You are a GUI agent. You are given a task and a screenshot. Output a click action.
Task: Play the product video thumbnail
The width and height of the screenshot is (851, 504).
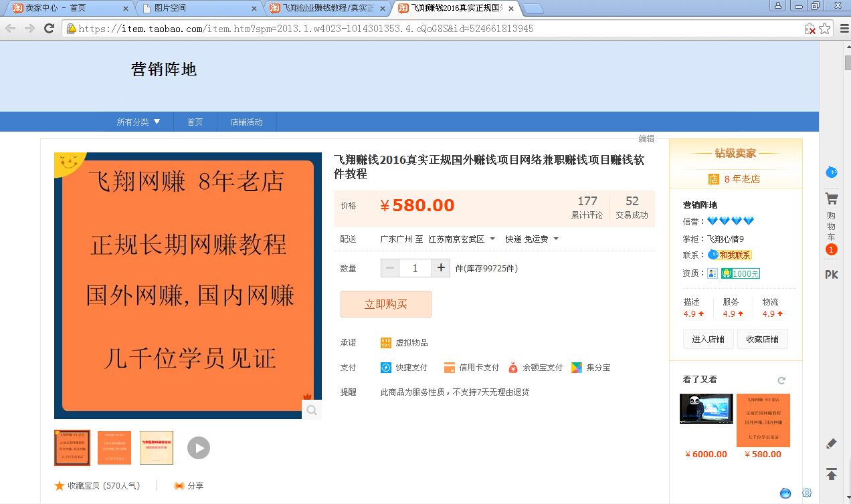[x=199, y=447]
